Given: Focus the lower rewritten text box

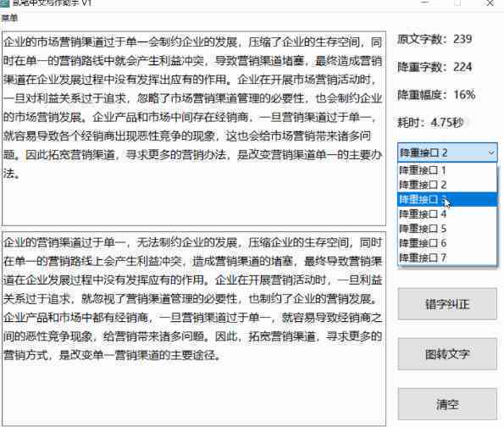Looking at the screenshot, I should [194, 328].
